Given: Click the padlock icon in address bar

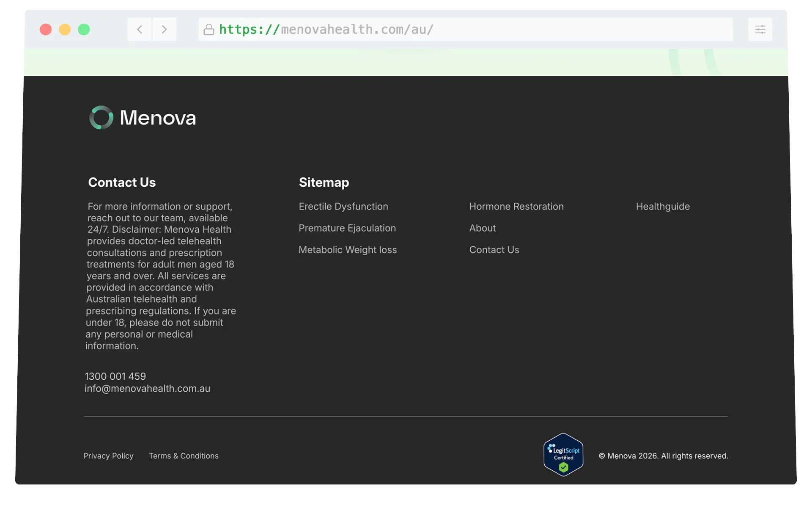Looking at the screenshot, I should click(x=209, y=30).
